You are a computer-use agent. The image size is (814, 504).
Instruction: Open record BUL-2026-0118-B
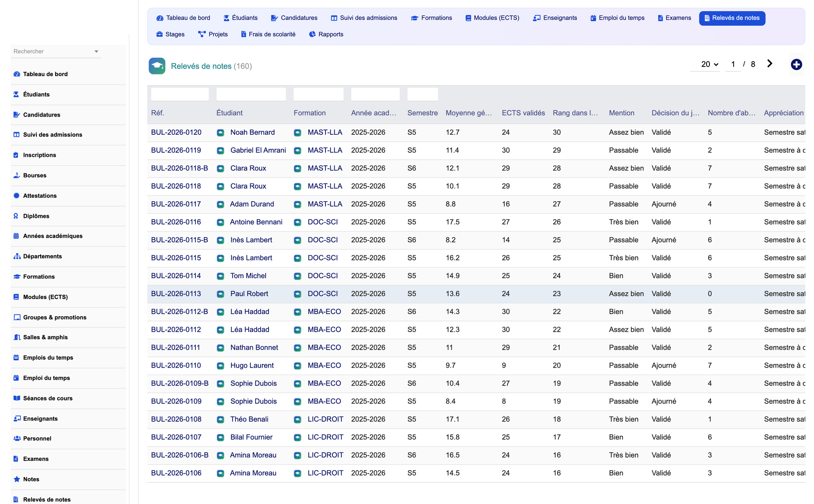tap(179, 169)
